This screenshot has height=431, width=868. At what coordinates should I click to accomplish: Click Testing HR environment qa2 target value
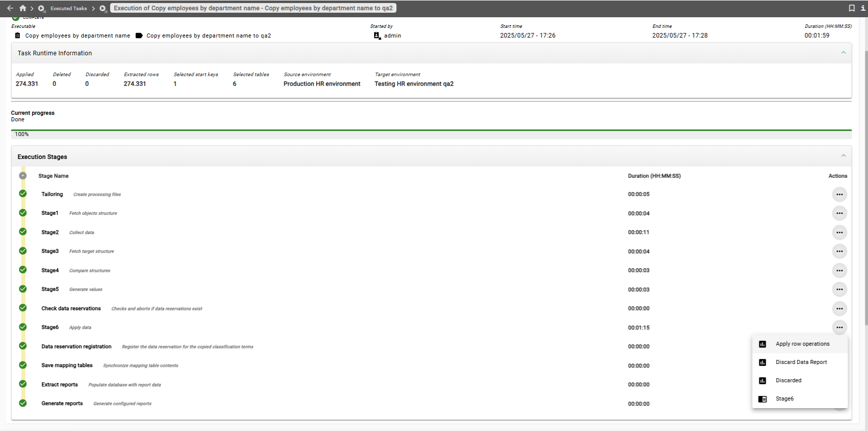click(x=414, y=84)
